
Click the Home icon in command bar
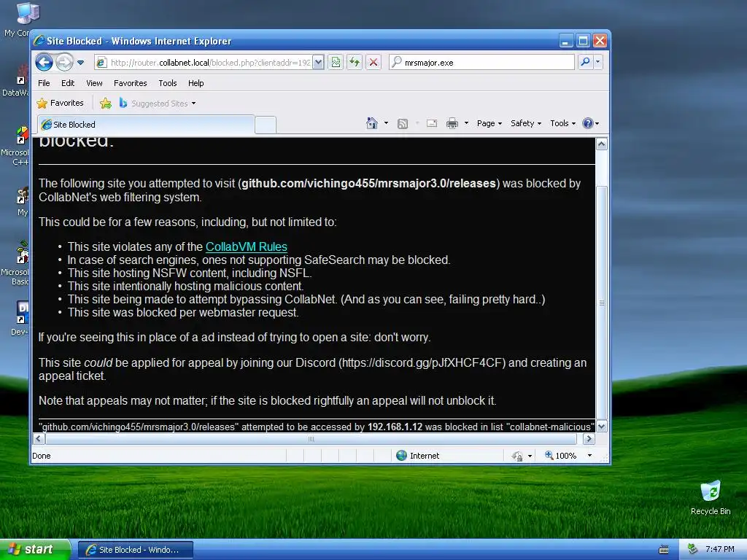tap(372, 123)
